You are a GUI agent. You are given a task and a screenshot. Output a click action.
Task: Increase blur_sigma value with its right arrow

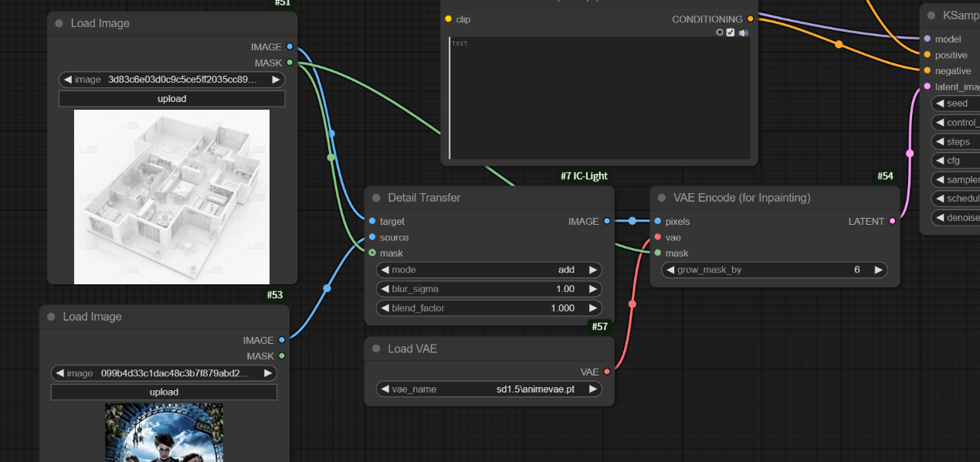click(593, 289)
